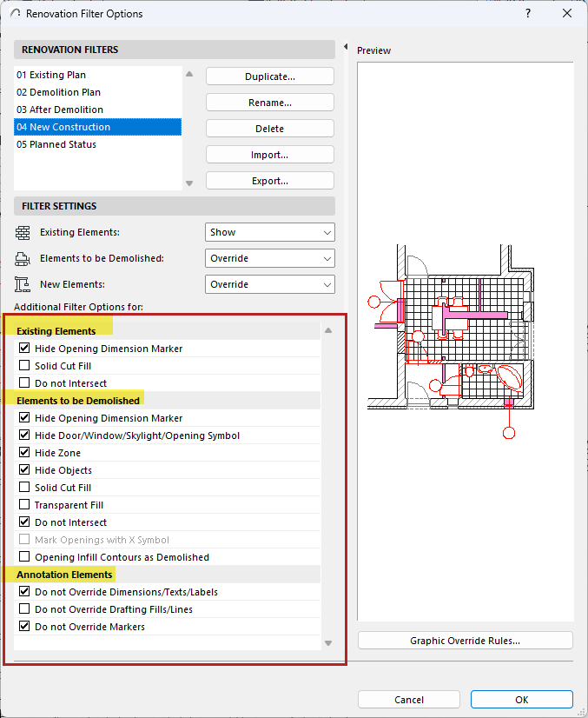This screenshot has height=718, width=588.
Task: Open the Existing Elements dropdown showing Show
Action: coord(270,232)
